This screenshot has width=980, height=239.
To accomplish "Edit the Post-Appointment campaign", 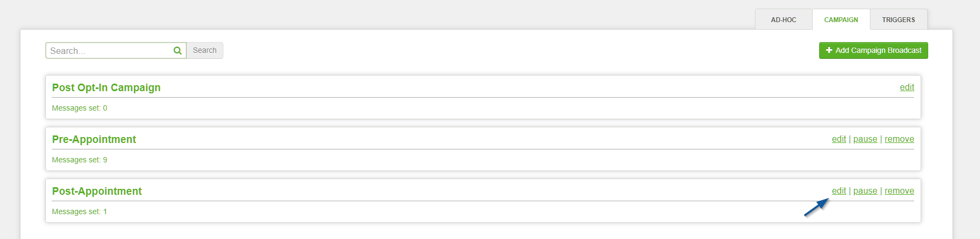I will 839,191.
